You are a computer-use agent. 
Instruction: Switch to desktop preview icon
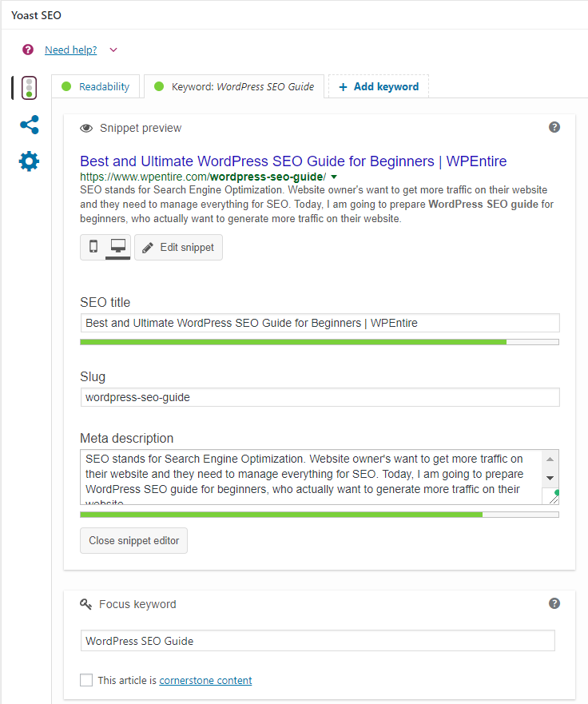(x=118, y=246)
